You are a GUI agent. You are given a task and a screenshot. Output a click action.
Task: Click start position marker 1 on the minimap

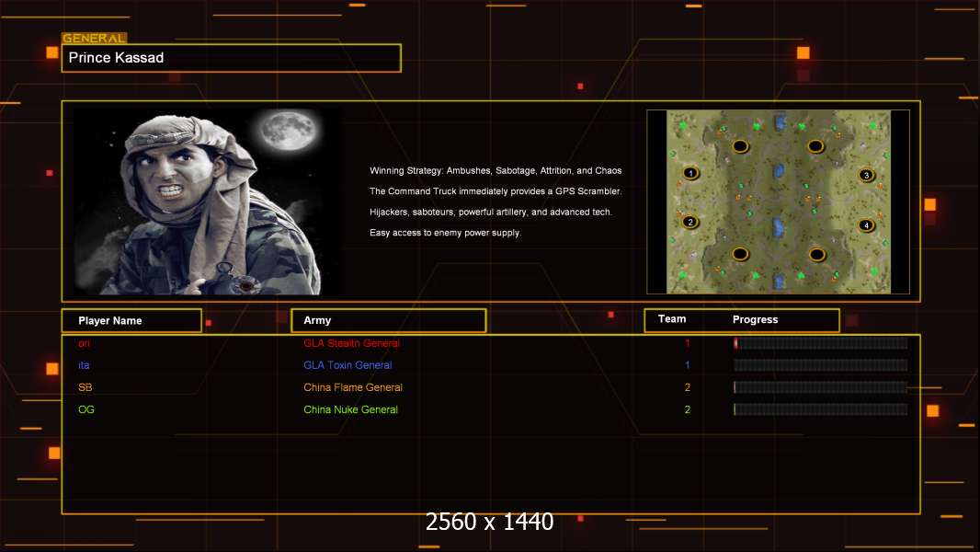690,173
